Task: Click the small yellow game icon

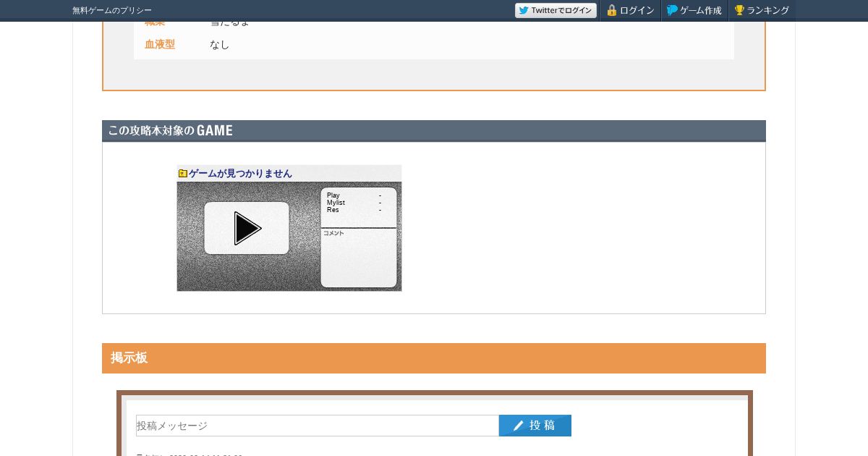Action: pyautogui.click(x=183, y=174)
